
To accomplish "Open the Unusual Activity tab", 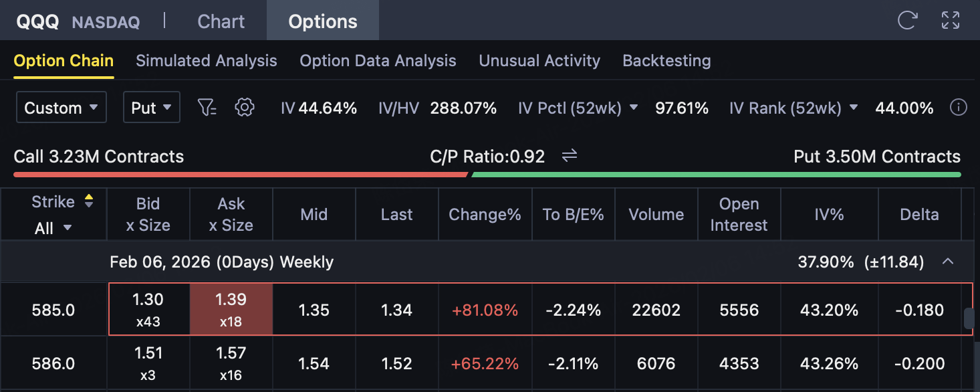I will click(539, 61).
